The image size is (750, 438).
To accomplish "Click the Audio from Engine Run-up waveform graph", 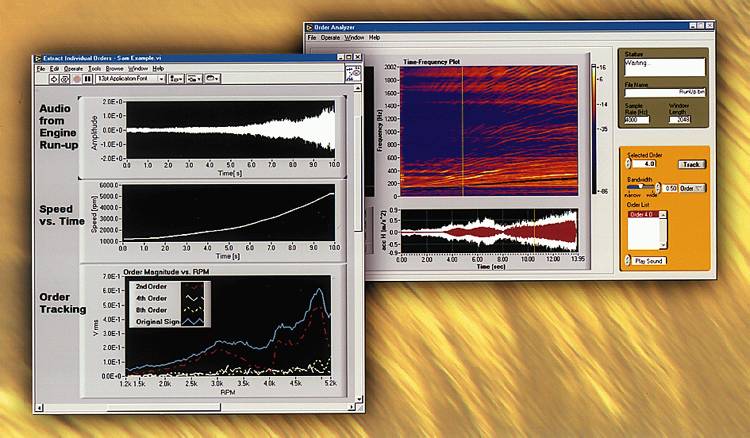I will pyautogui.click(x=231, y=129).
